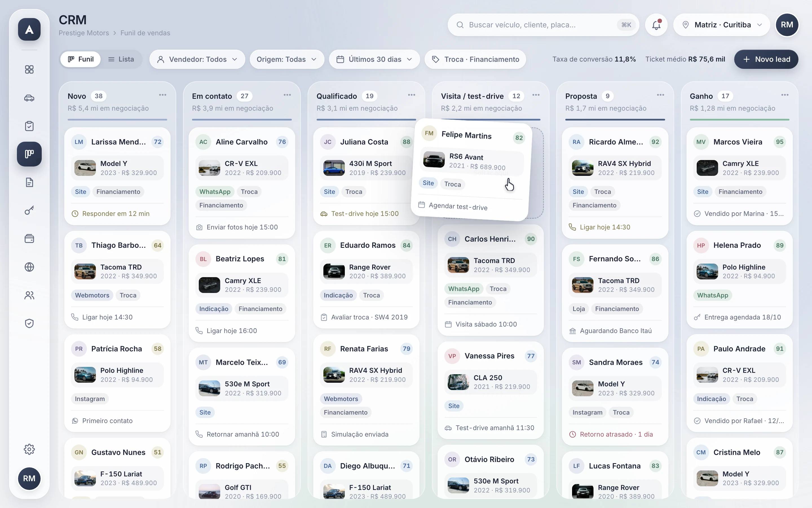Open the customers people icon in sidebar

tap(29, 295)
